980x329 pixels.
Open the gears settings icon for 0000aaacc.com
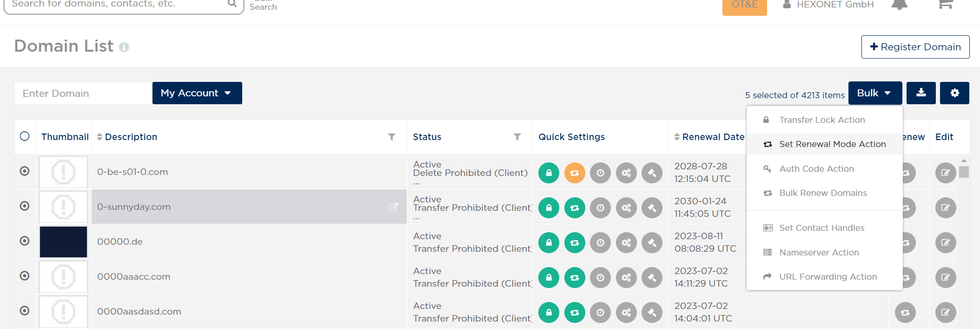[x=626, y=277]
